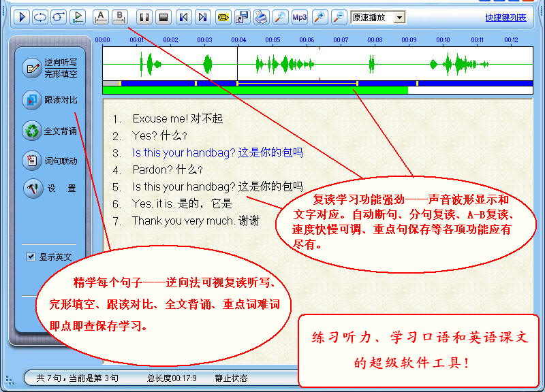Start 全文背诵 full text recitation
Image resolution: width=545 pixels, height=392 pixels.
[x=52, y=131]
